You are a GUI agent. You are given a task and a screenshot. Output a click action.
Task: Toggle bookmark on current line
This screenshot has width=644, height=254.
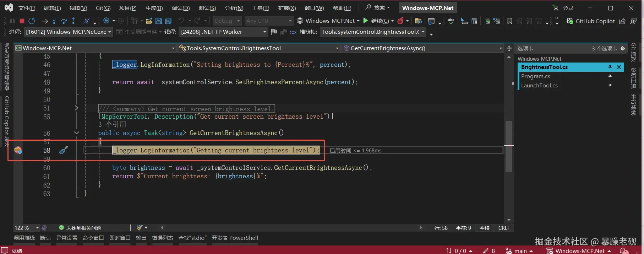coord(509,21)
